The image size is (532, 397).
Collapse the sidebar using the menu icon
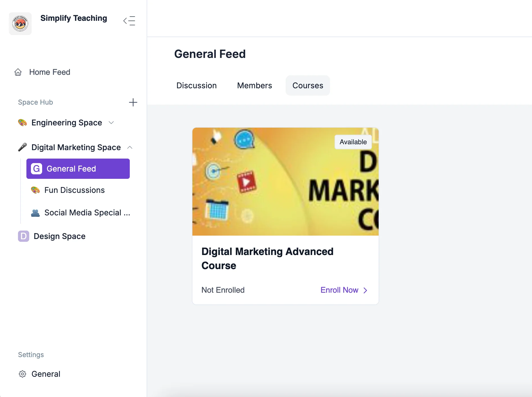pos(129,21)
